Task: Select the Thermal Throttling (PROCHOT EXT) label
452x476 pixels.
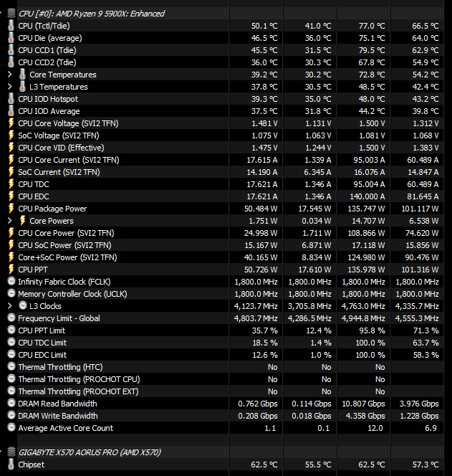Action: (78, 391)
